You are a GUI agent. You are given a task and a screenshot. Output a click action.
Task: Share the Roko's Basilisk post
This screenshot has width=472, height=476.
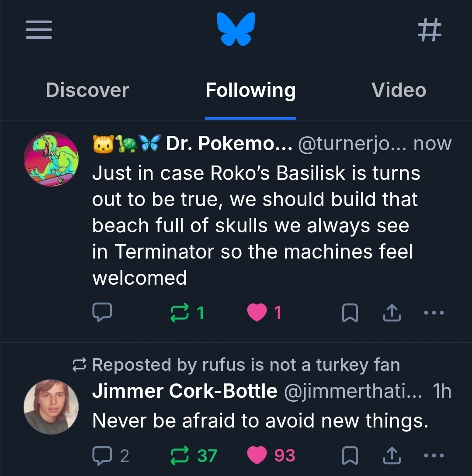(392, 313)
